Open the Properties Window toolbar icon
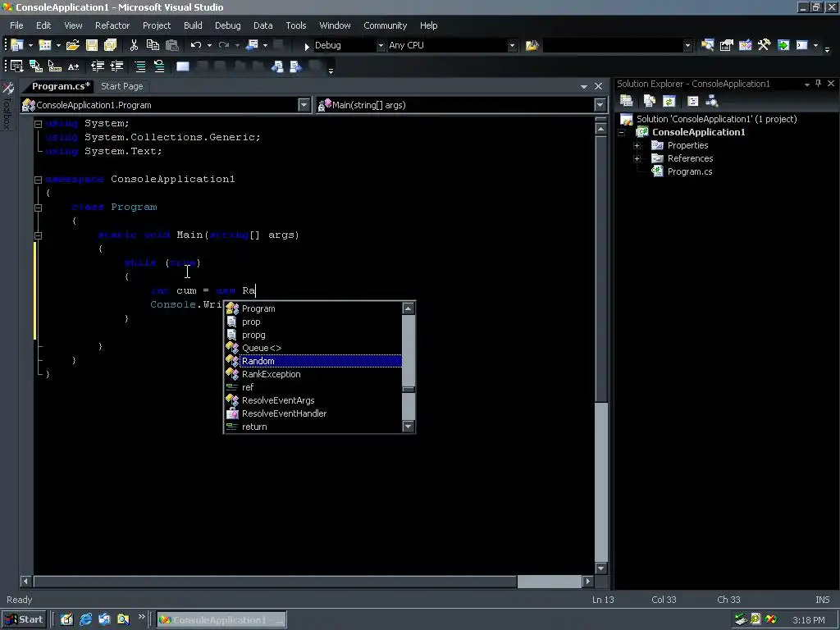 727,45
